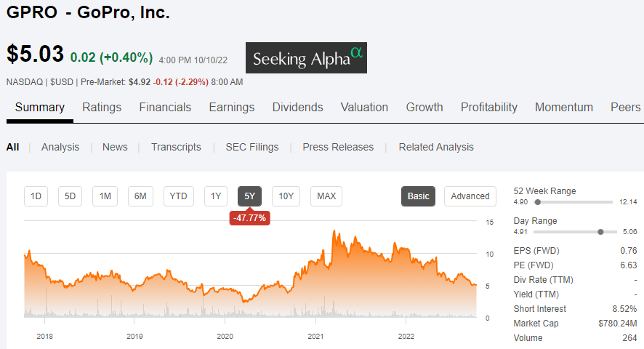Click the Seeking Alpha logo

coord(306,57)
